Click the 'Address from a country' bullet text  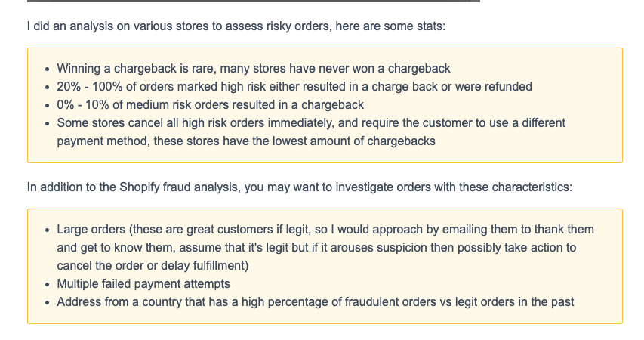(x=121, y=302)
